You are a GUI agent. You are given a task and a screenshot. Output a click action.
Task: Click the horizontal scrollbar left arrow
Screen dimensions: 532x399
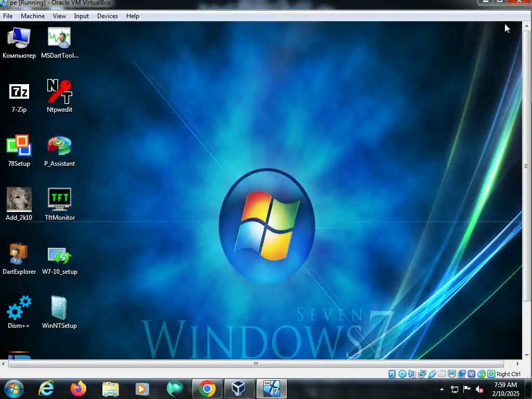[3, 364]
